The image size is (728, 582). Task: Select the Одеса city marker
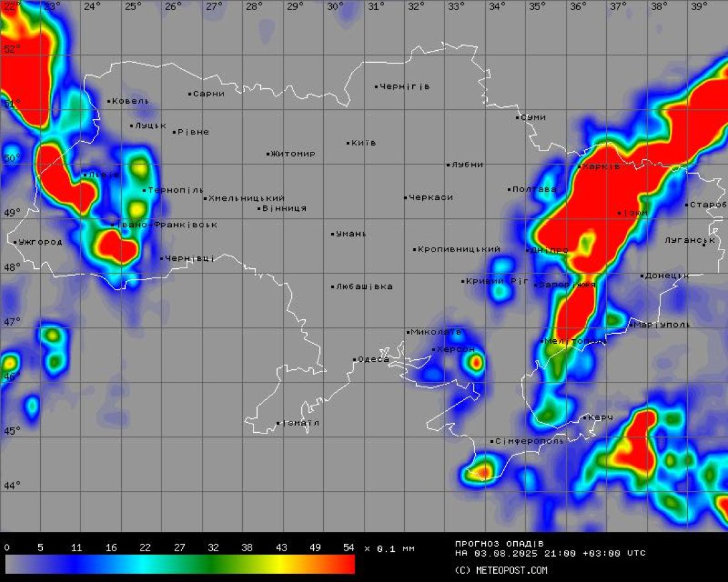click(355, 360)
